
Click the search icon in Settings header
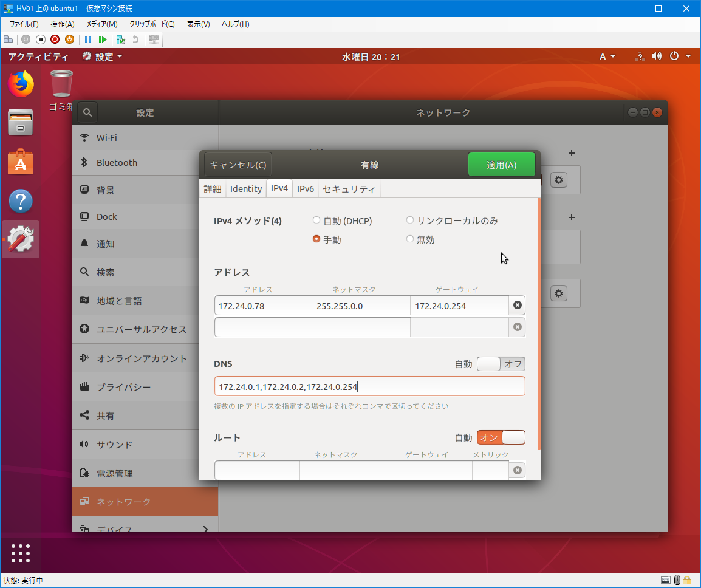pyautogui.click(x=87, y=112)
